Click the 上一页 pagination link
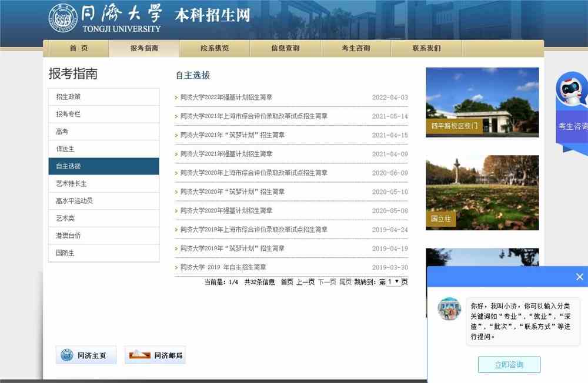The width and height of the screenshot is (588, 383). [305, 282]
